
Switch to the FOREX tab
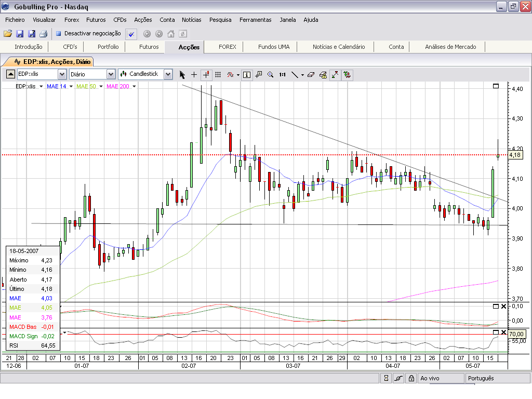click(x=227, y=47)
